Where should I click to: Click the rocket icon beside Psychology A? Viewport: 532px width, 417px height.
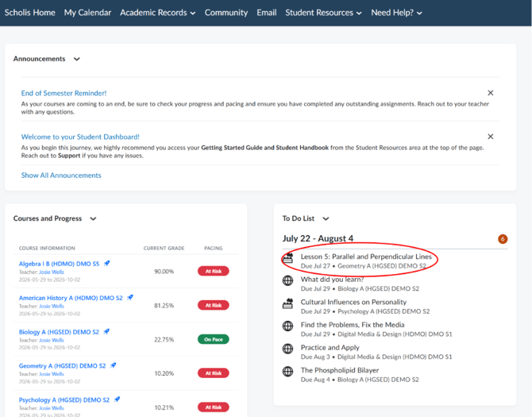pos(117,400)
